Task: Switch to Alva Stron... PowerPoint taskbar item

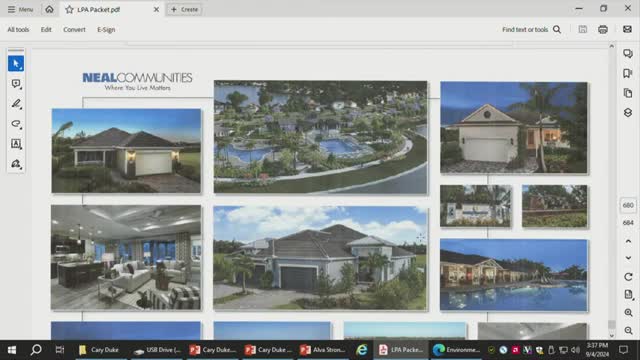Action: click(322, 350)
